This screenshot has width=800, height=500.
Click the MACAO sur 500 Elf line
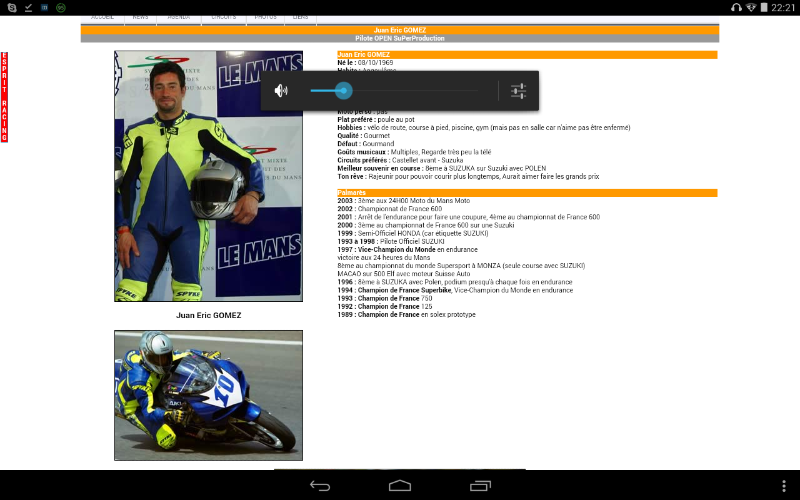(x=404, y=274)
